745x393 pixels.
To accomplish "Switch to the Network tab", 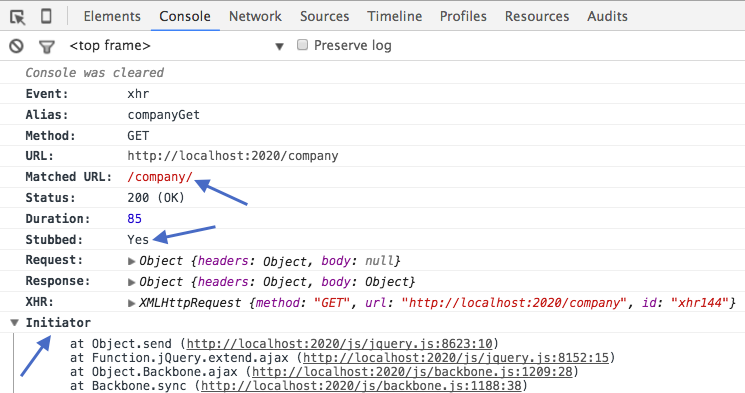I will [x=255, y=16].
